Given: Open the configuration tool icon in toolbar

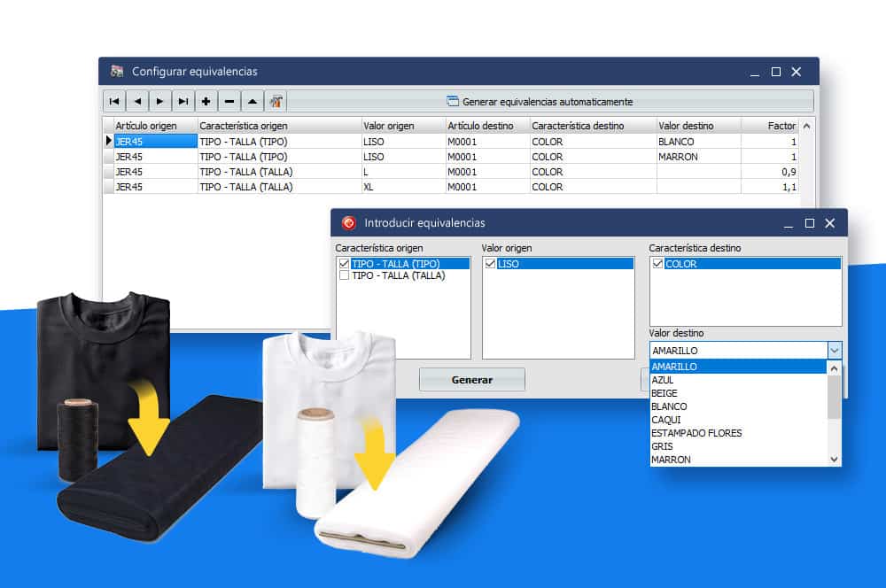Looking at the screenshot, I should pyautogui.click(x=276, y=102).
